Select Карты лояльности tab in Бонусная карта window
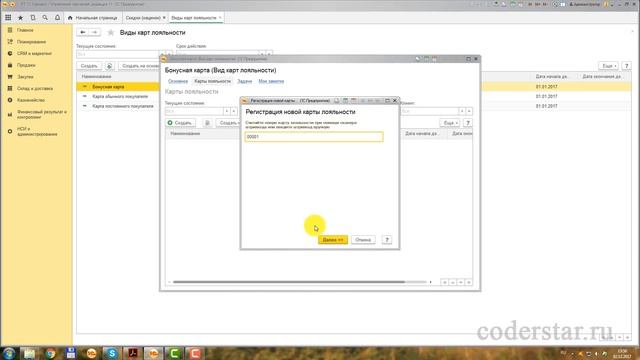Image resolution: width=640 pixels, height=360 pixels. pyautogui.click(x=212, y=81)
